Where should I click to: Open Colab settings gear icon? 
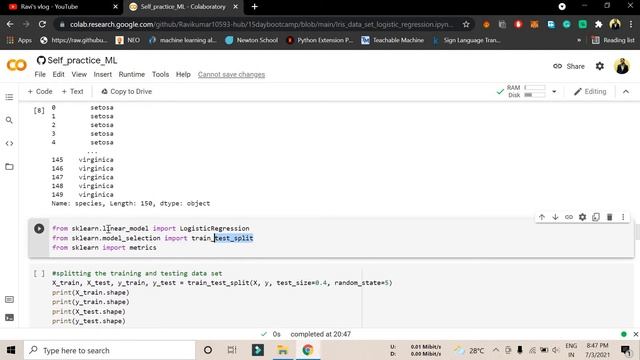(600, 66)
